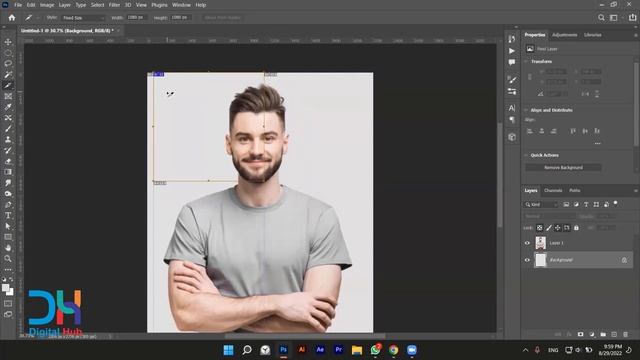
Task: Open the Properties panel menu
Action: tap(636, 35)
